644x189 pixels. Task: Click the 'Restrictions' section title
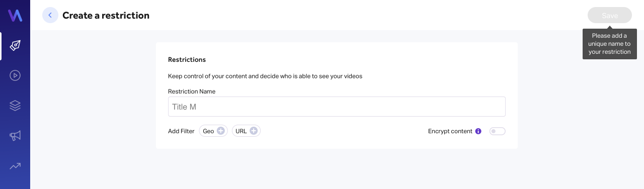point(187,59)
